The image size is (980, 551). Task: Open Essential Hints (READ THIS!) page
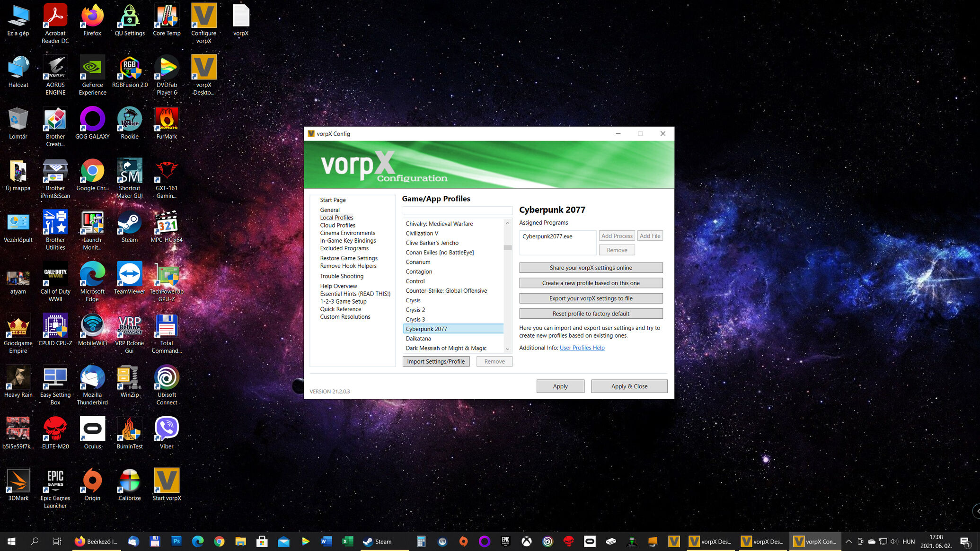(355, 294)
